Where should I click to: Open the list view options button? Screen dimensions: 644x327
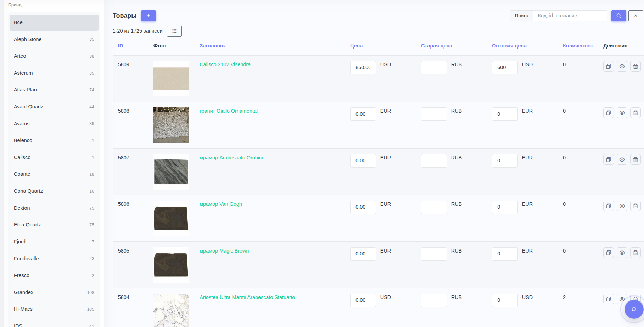174,31
